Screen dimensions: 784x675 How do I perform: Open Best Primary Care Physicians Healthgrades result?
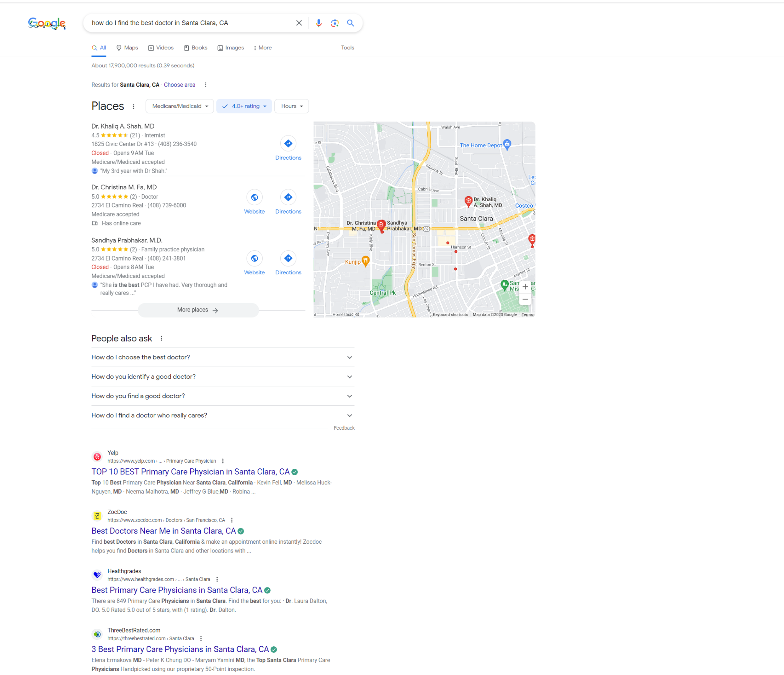177,590
